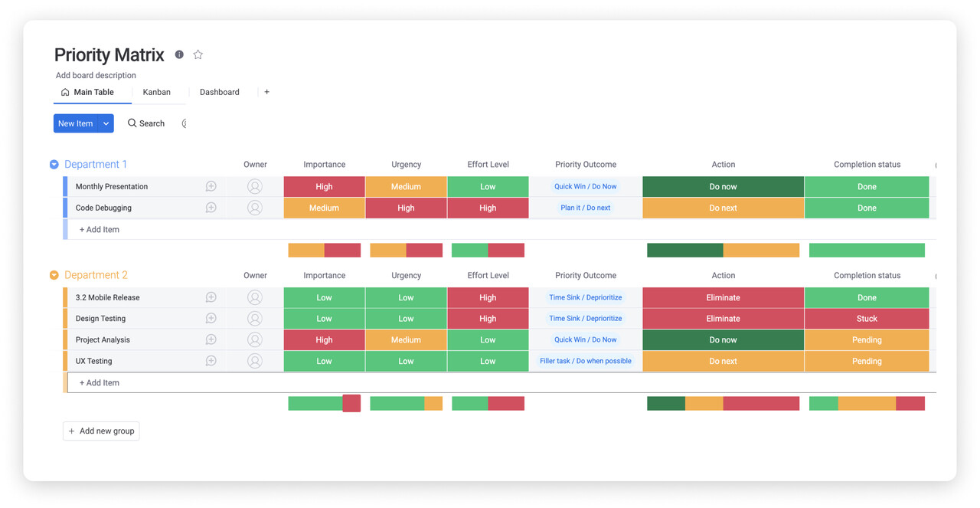Switch to the Kanban tab
The image size is (980, 508).
(156, 92)
